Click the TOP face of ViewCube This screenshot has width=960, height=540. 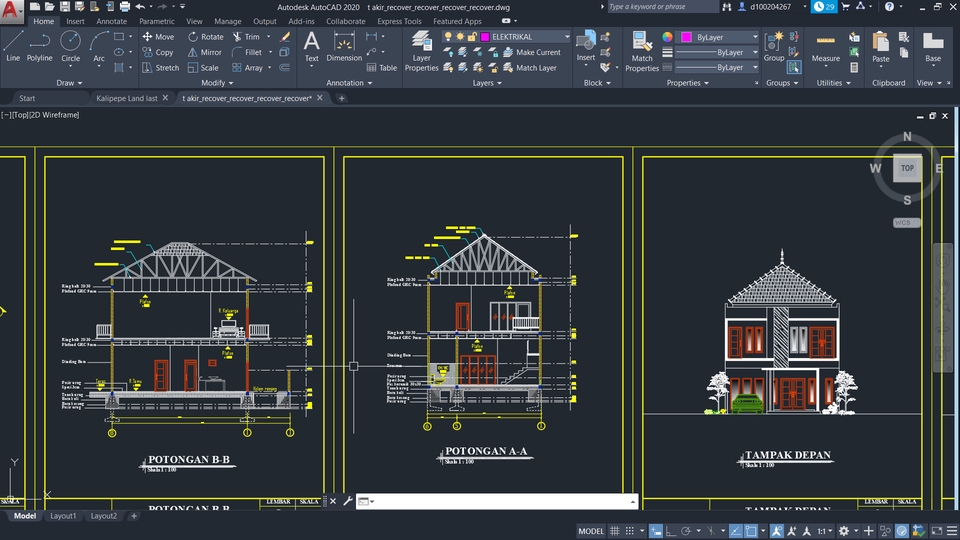[x=907, y=168]
